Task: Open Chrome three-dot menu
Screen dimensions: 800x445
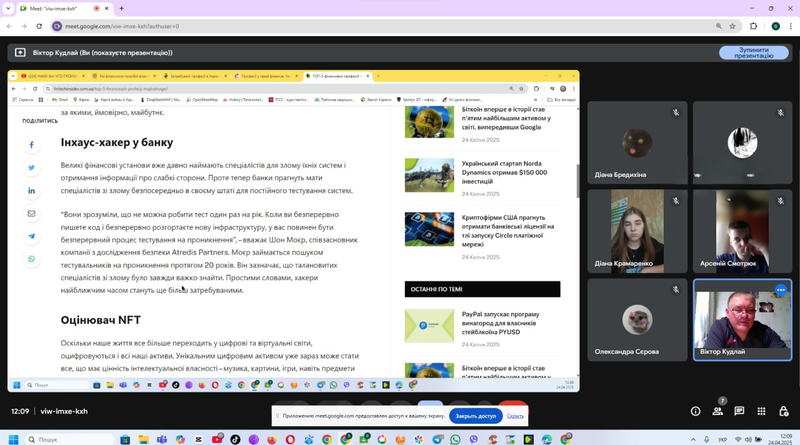Action: (x=791, y=26)
